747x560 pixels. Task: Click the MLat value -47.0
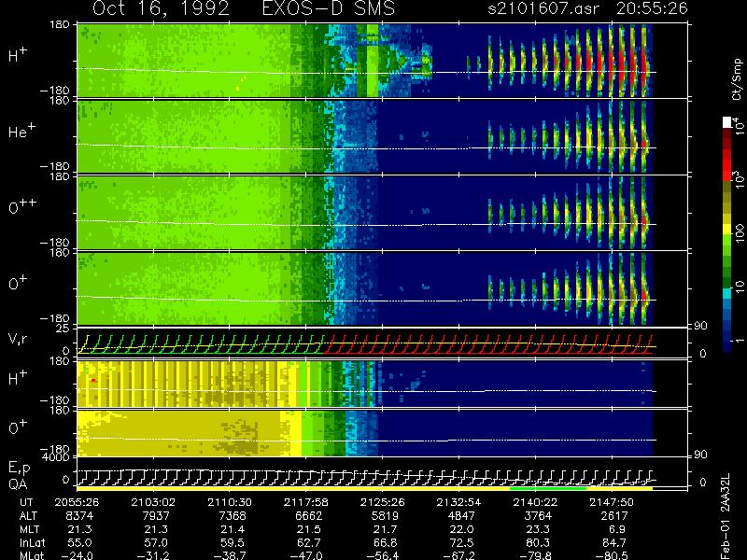306,555
